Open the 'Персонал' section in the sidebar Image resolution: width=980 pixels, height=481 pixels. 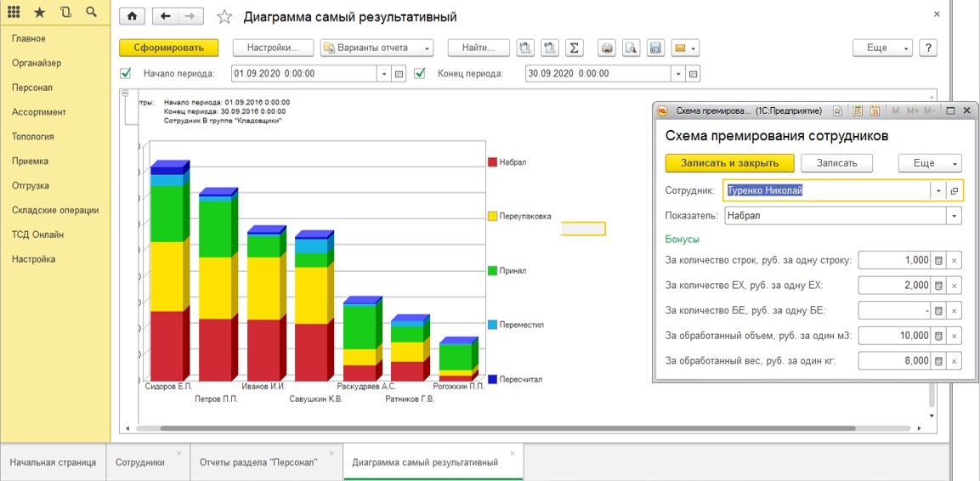point(32,88)
